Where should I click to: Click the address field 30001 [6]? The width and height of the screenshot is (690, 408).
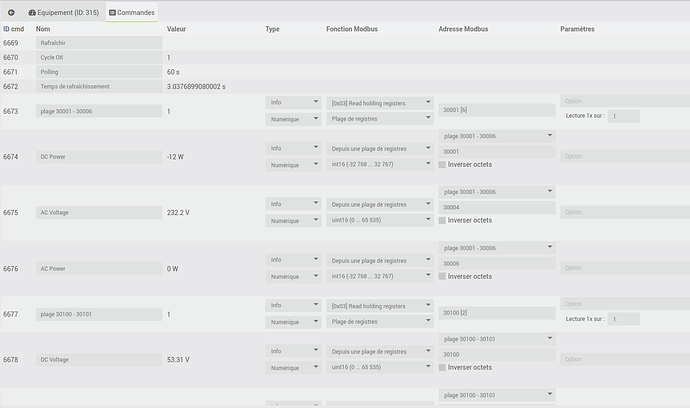click(x=497, y=110)
